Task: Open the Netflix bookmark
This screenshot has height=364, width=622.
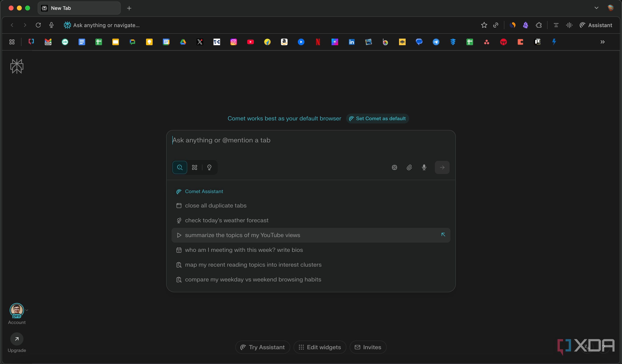Action: [318, 42]
